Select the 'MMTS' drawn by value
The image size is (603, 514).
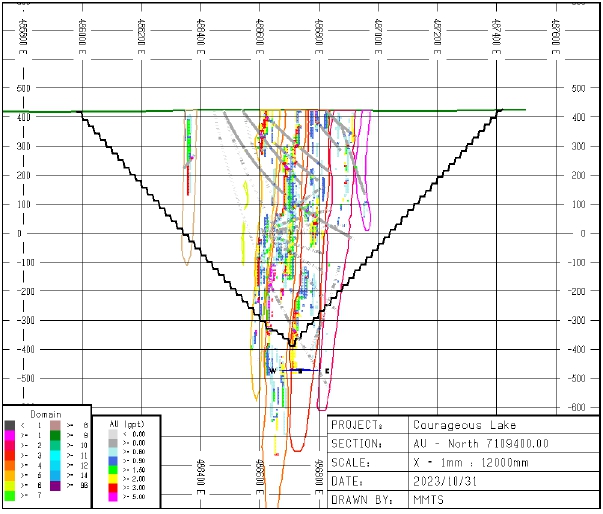tap(430, 498)
